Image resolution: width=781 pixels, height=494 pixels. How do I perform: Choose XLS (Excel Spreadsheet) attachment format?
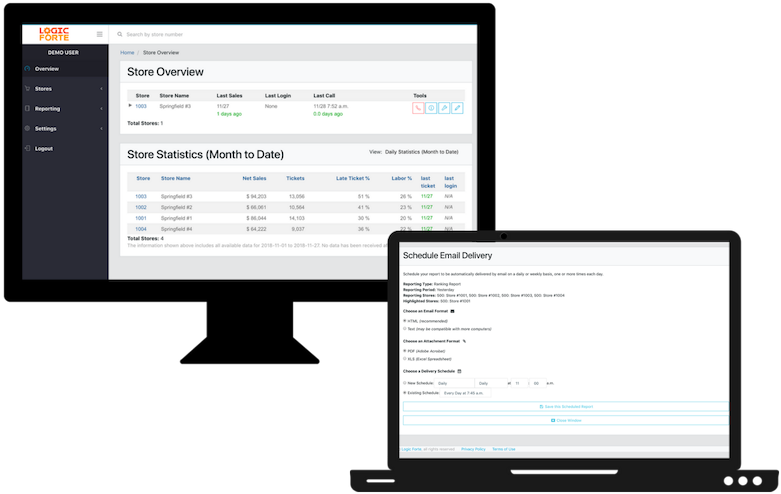404,359
